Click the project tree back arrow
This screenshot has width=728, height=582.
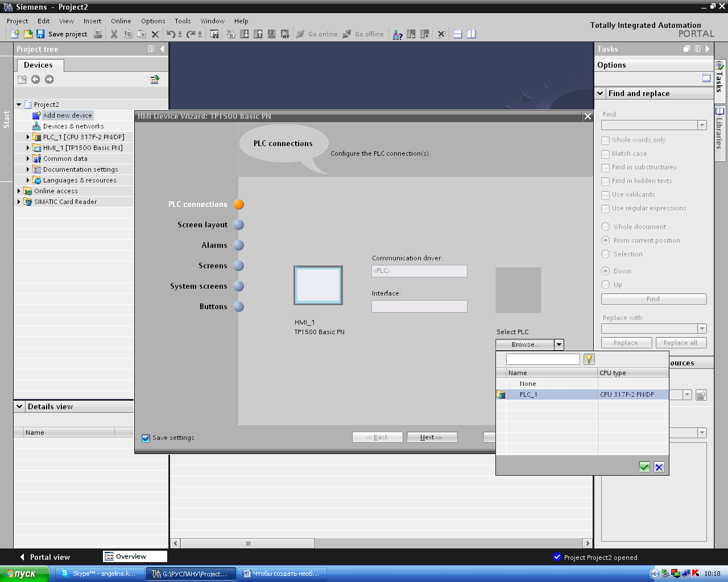[x=35, y=80]
